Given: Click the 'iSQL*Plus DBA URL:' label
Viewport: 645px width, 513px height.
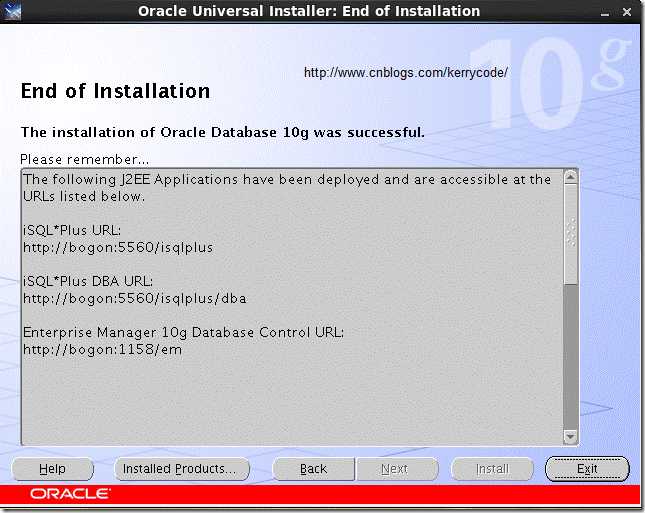Looking at the screenshot, I should [x=88, y=281].
